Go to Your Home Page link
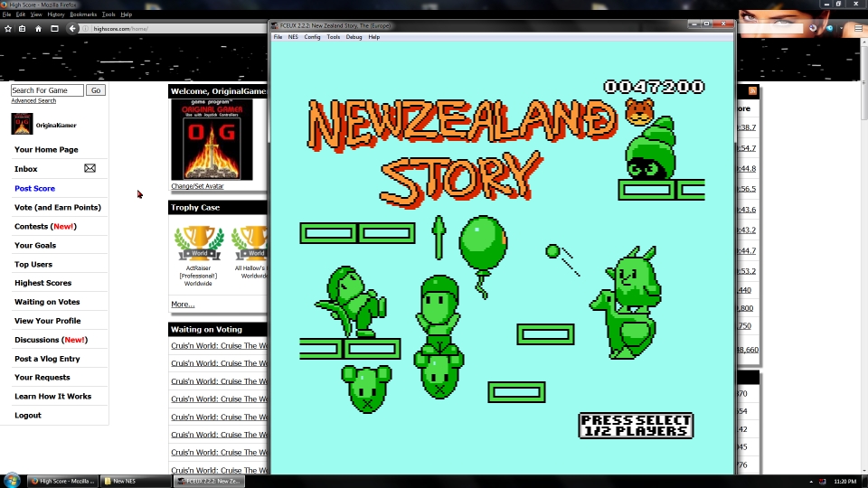Viewport: 868px width, 488px height. point(46,149)
